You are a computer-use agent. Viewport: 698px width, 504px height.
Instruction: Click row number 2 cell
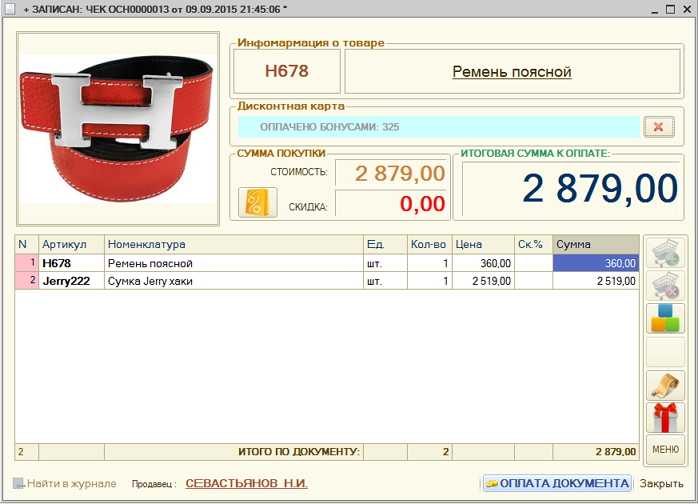coord(27,281)
